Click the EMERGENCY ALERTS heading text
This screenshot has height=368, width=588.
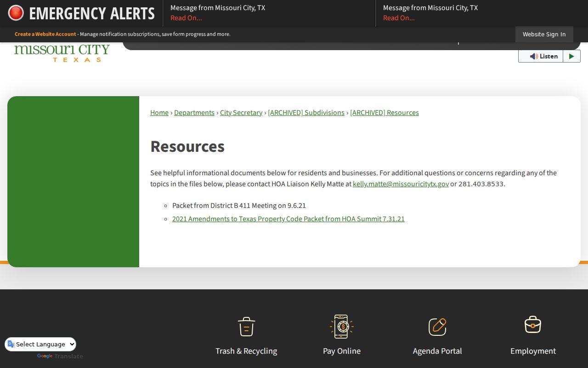(92, 13)
